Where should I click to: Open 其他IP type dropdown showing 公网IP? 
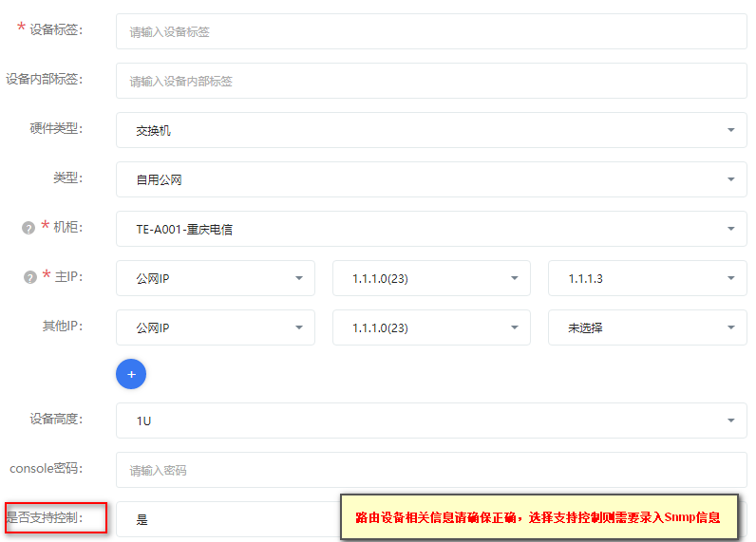click(x=216, y=327)
